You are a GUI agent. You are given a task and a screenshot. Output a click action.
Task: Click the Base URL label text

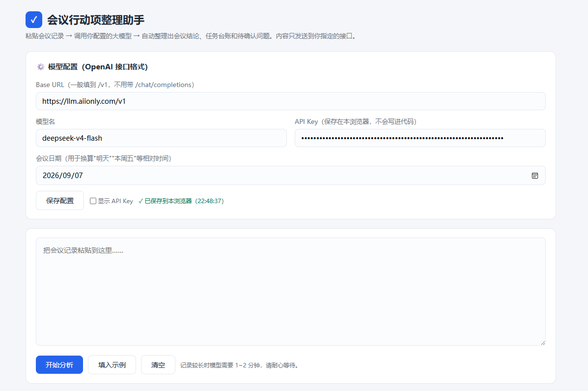(115, 85)
